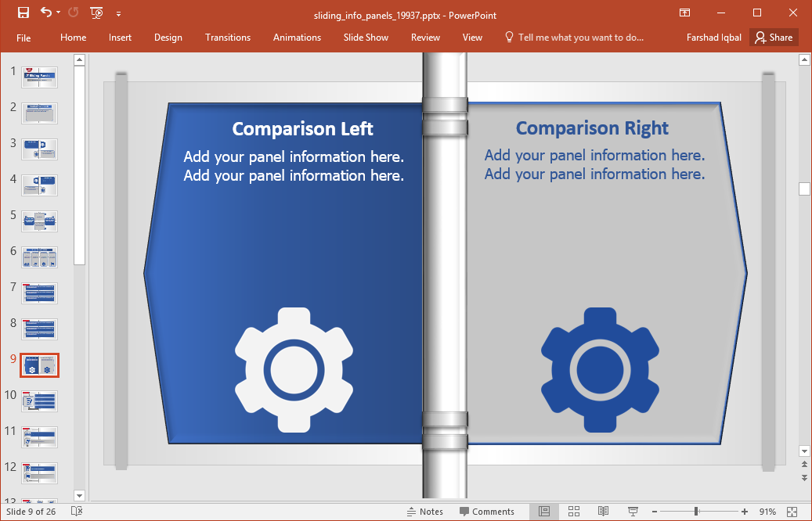Toggle the Notes pane open
812x521 pixels.
(x=426, y=511)
